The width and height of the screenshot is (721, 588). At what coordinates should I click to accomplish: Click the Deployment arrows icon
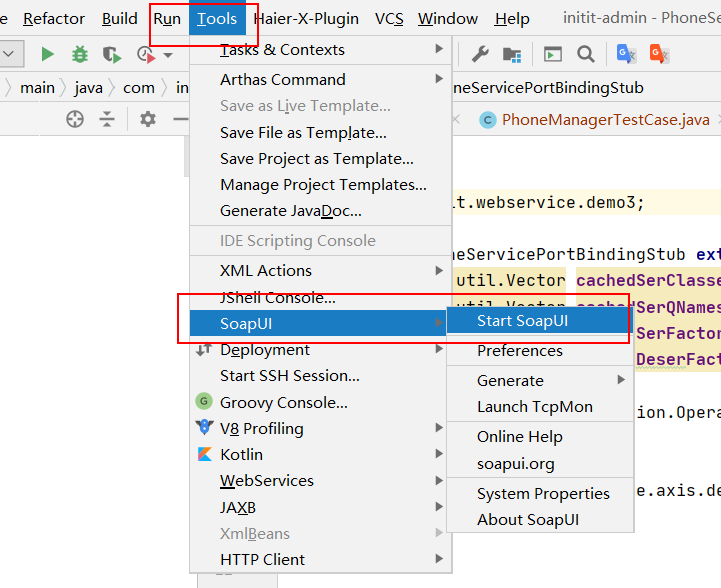[204, 350]
